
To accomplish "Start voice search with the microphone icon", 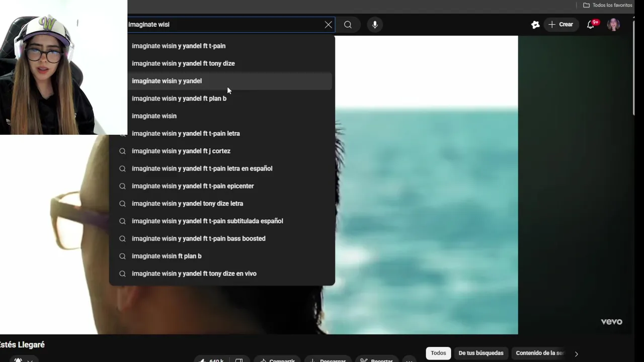I will [x=375, y=25].
